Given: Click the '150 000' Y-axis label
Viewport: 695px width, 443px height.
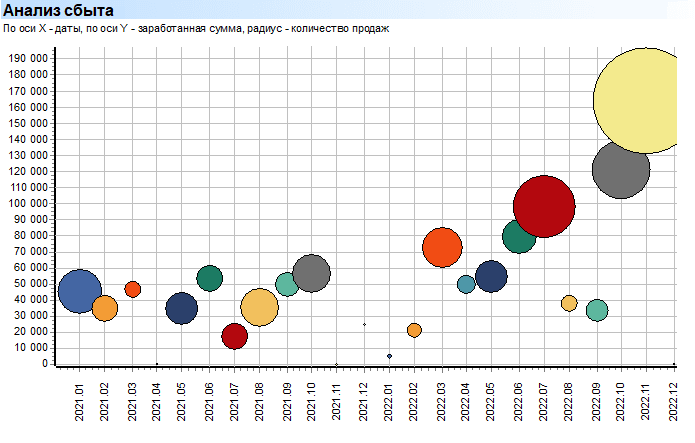Looking at the screenshot, I should (x=28, y=123).
